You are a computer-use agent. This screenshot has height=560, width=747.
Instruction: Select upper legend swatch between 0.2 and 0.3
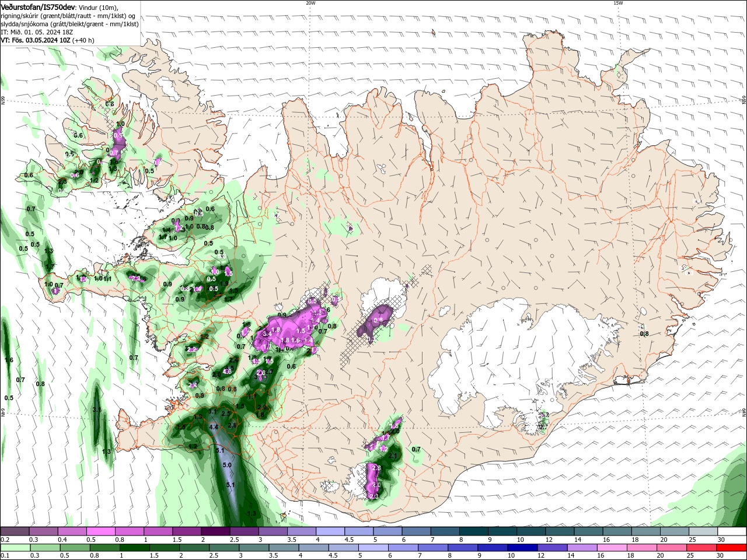click(x=15, y=531)
